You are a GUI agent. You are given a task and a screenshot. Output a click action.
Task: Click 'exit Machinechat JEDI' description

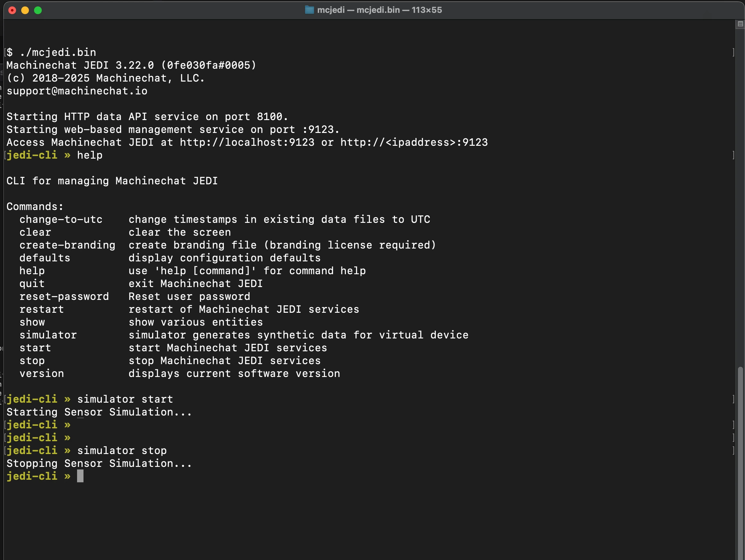(195, 284)
